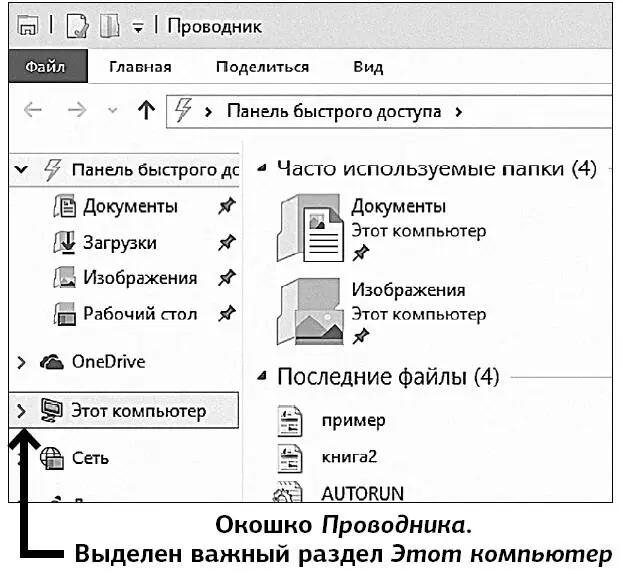The width and height of the screenshot is (623, 579).
Task: Collapse the Часто используемые папки group
Action: 261,168
